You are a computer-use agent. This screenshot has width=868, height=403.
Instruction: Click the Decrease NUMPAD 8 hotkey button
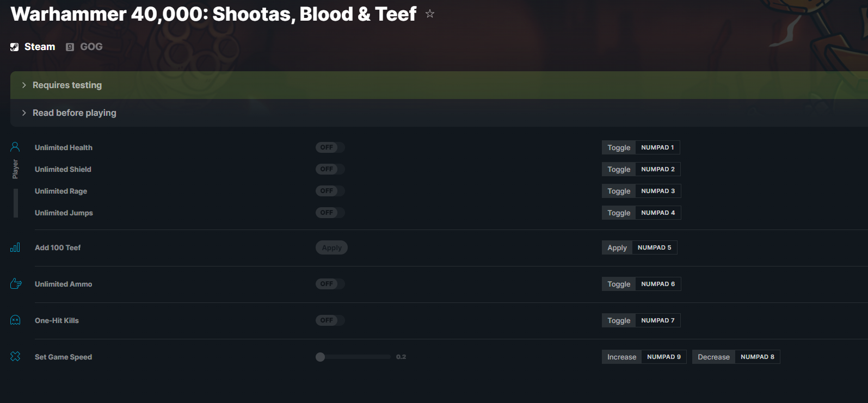[x=736, y=357]
